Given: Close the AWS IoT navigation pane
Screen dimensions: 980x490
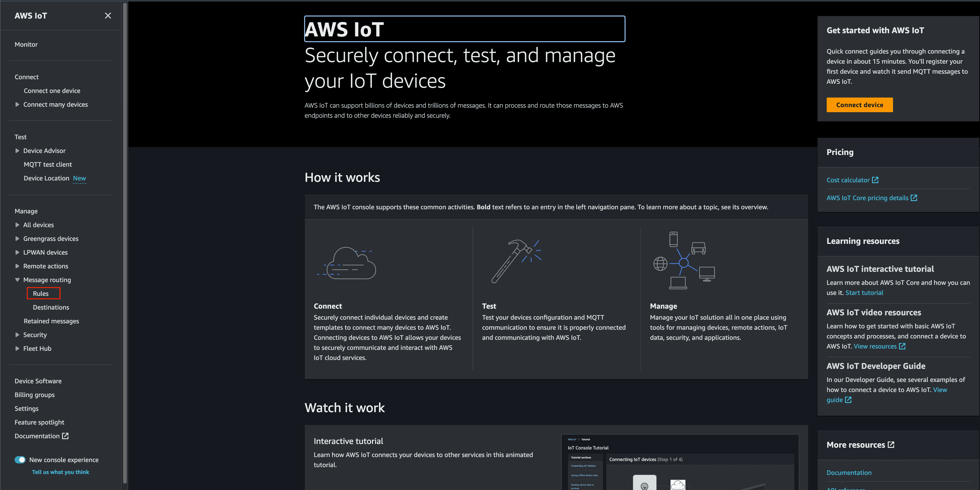Looking at the screenshot, I should (108, 16).
